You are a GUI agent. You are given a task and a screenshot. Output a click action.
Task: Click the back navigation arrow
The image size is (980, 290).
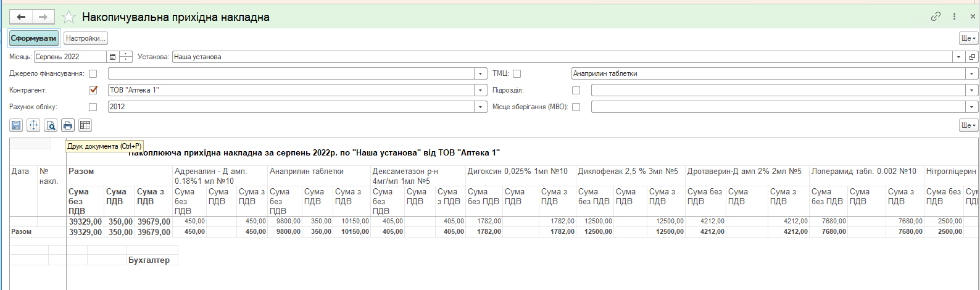(21, 17)
